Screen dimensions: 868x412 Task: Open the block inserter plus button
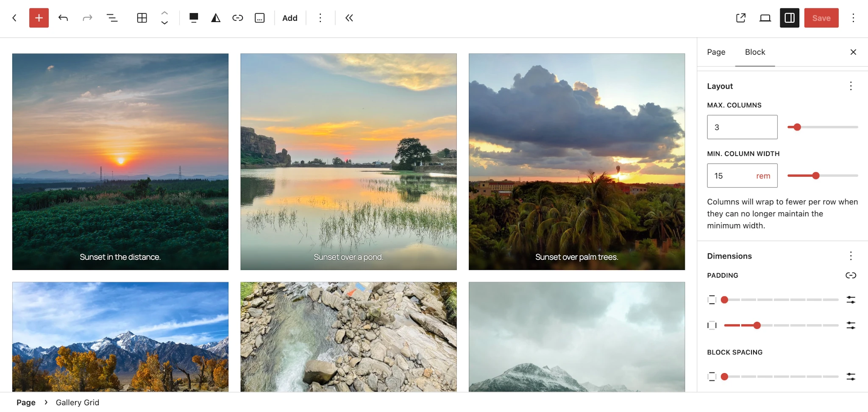tap(39, 18)
